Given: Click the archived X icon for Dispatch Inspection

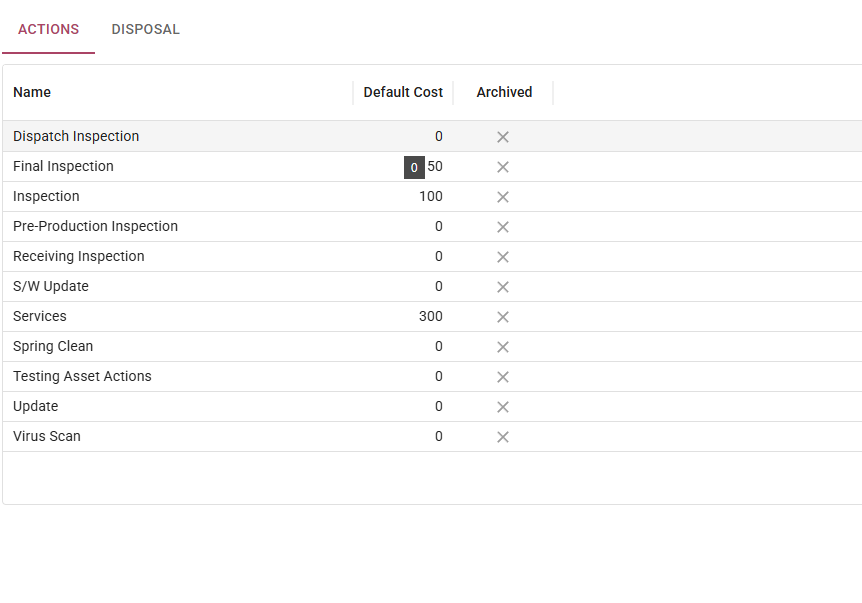Looking at the screenshot, I should 503,137.
